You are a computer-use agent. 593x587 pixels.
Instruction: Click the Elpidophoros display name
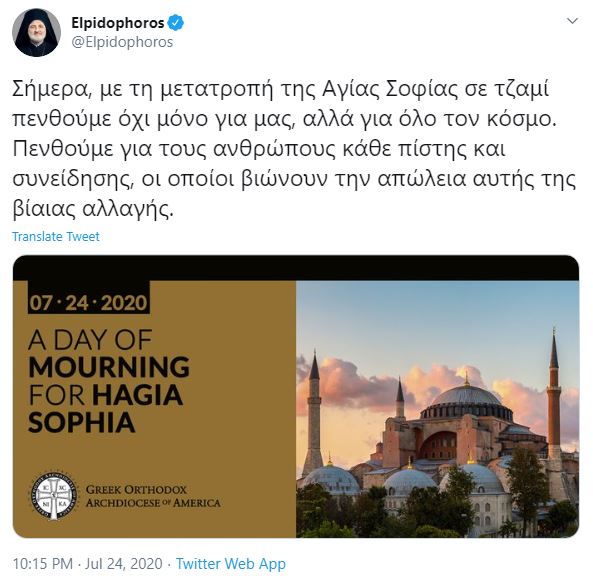pos(118,23)
